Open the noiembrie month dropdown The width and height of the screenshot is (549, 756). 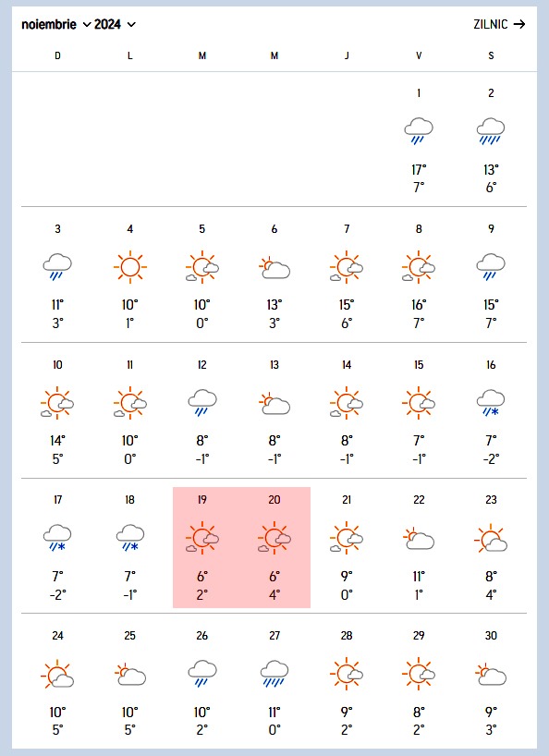[x=55, y=24]
